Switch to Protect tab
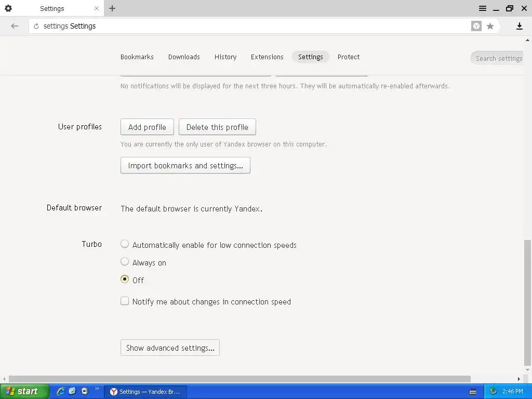This screenshot has height=399, width=532. tap(349, 57)
